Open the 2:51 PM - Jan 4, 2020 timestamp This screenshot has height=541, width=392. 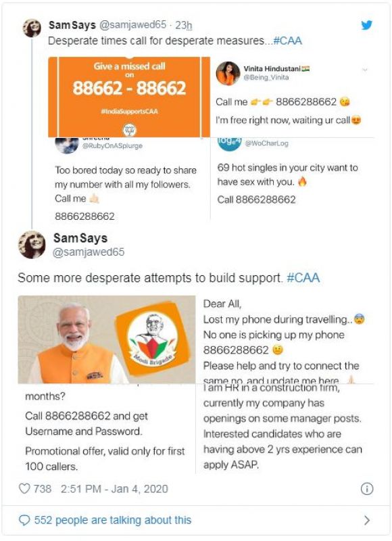point(114,489)
